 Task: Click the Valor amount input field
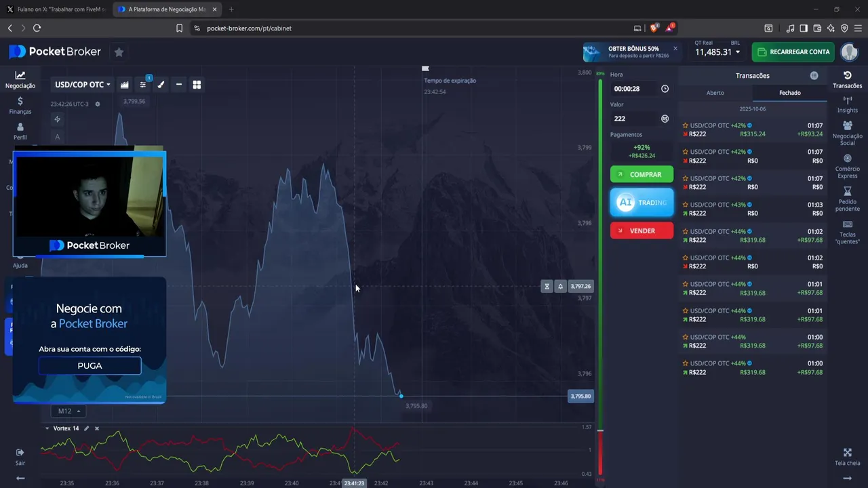pos(635,119)
